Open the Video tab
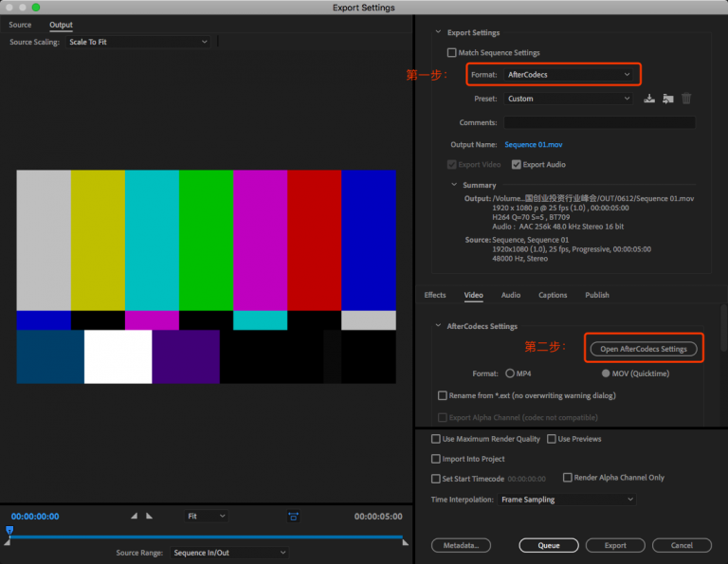 (474, 295)
